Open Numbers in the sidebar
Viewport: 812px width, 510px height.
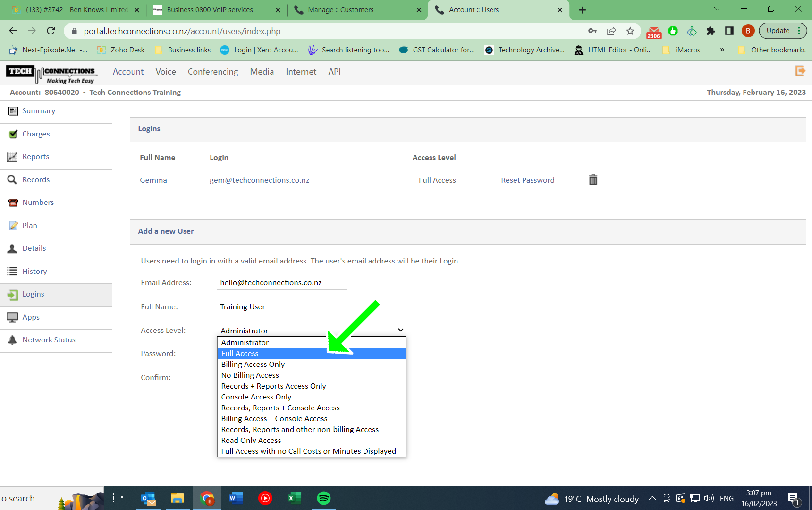tap(56, 203)
